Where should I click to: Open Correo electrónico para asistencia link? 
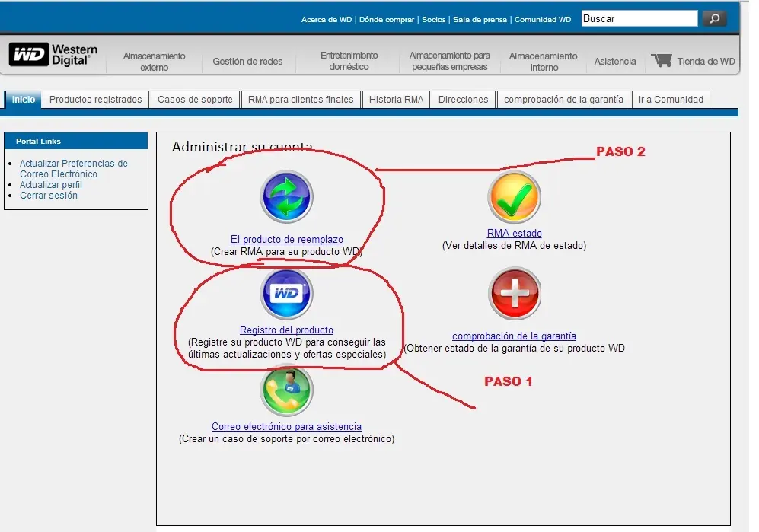coord(286,427)
